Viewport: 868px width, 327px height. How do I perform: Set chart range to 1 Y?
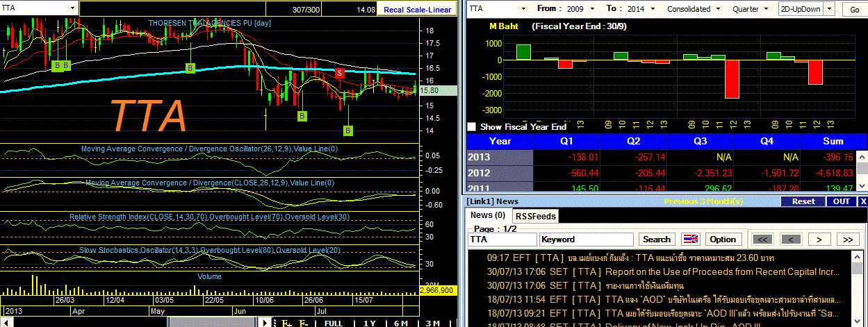370,323
